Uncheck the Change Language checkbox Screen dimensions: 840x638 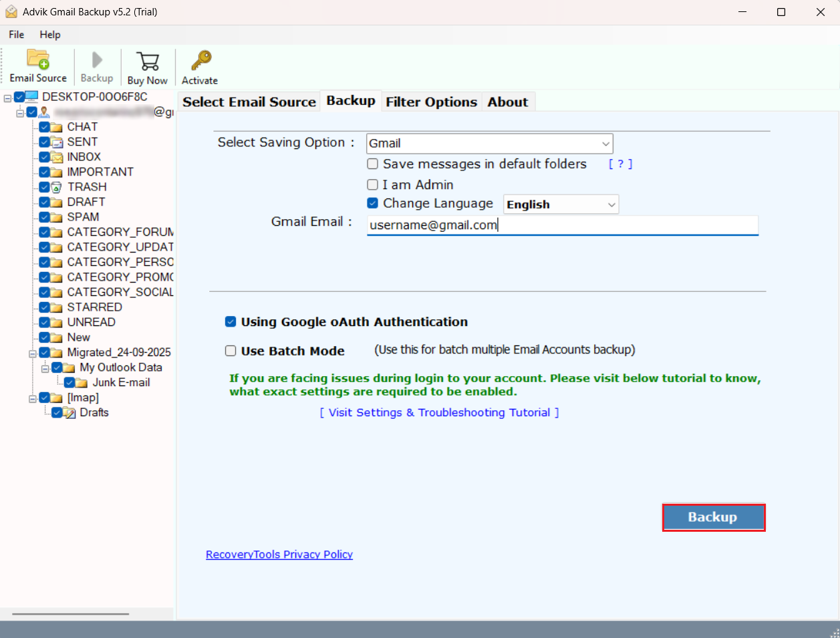pos(373,203)
